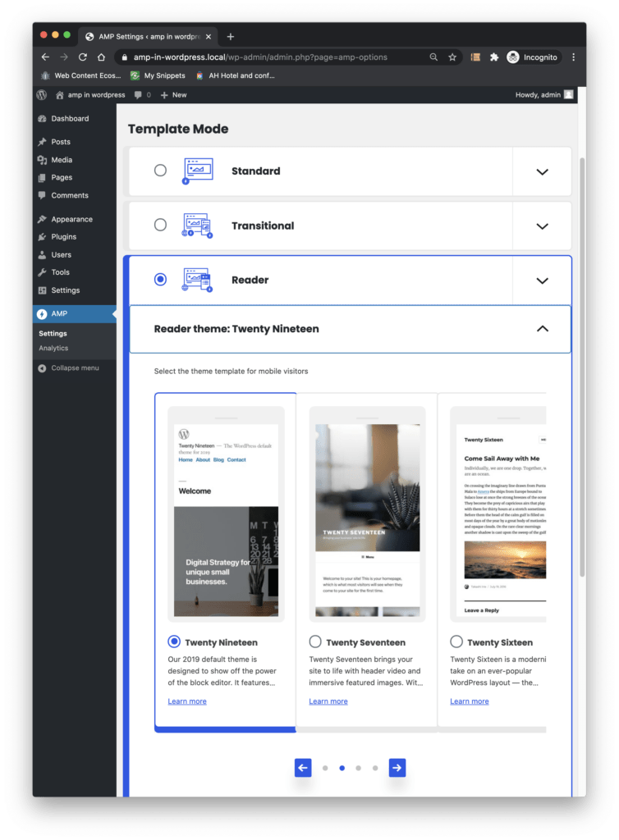Screen dimensions: 619x840
Task: Click the page vertical scrollbar
Action: point(582,367)
